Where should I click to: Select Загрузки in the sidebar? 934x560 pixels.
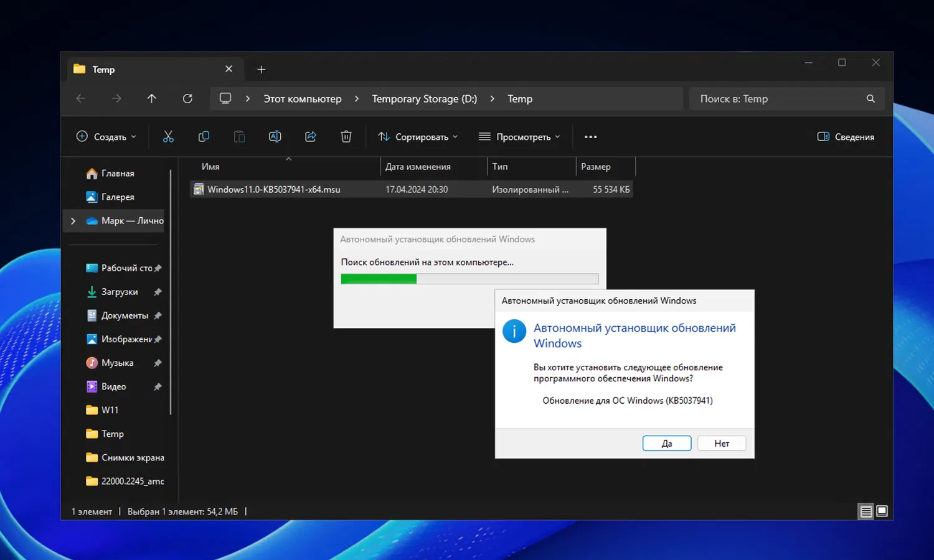point(120,292)
